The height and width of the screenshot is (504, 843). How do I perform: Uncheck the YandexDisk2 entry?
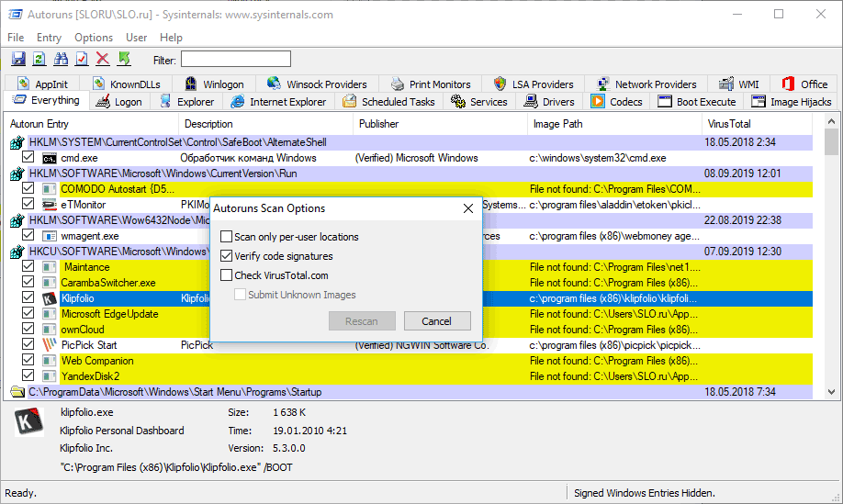click(x=28, y=375)
